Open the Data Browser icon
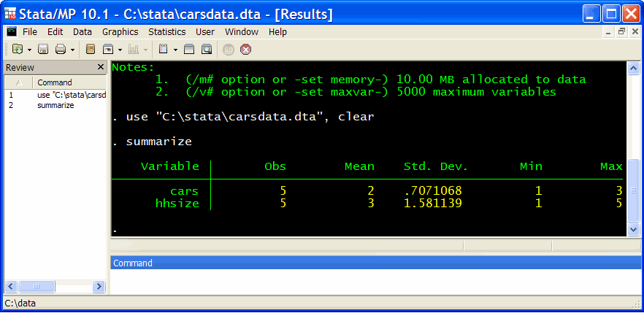The width and height of the screenshot is (644, 313). point(207,50)
